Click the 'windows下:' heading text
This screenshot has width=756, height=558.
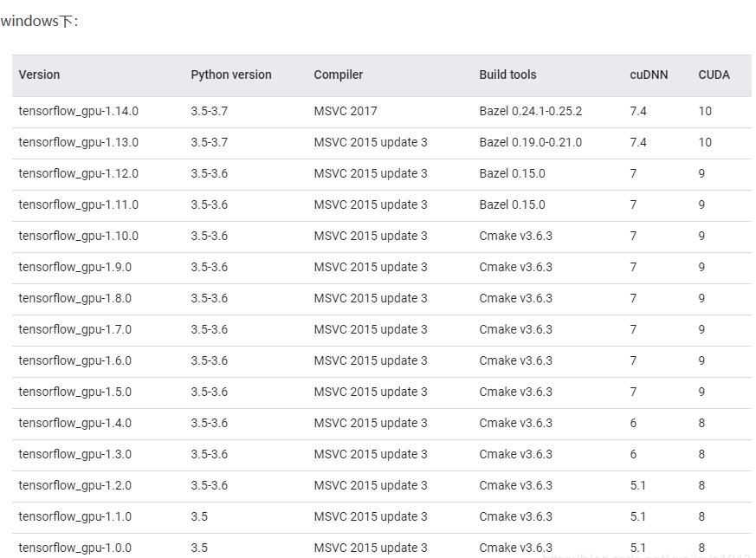point(39,21)
